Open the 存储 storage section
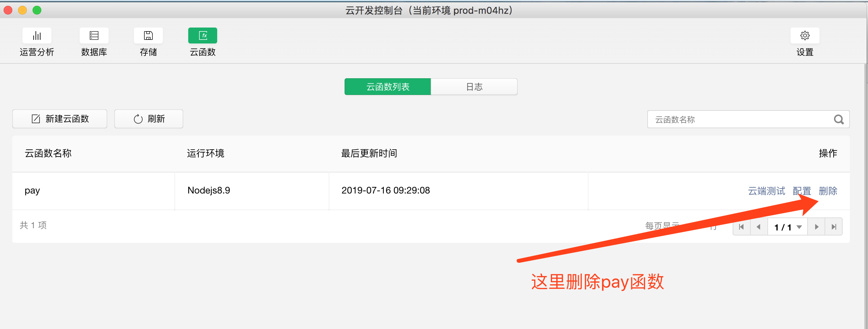 (148, 42)
